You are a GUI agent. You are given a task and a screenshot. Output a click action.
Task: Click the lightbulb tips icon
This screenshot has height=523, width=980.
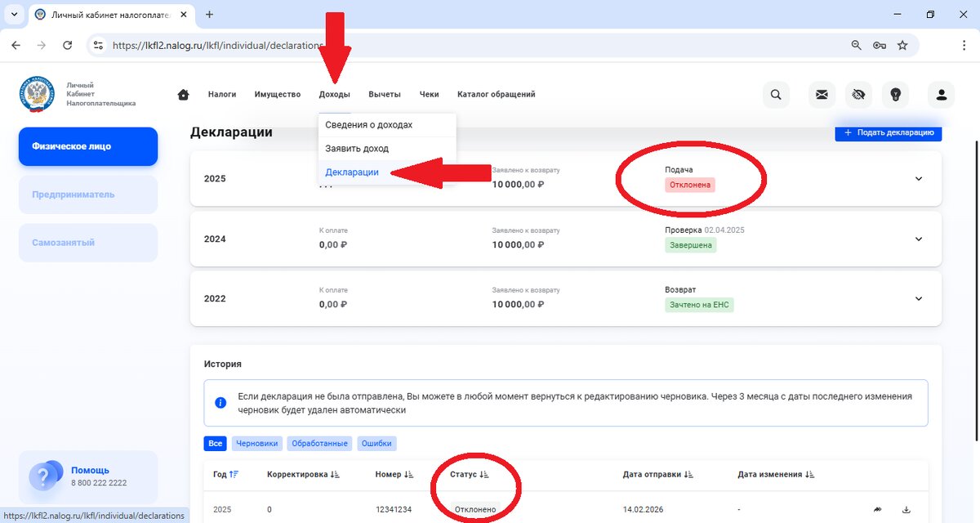pos(895,95)
